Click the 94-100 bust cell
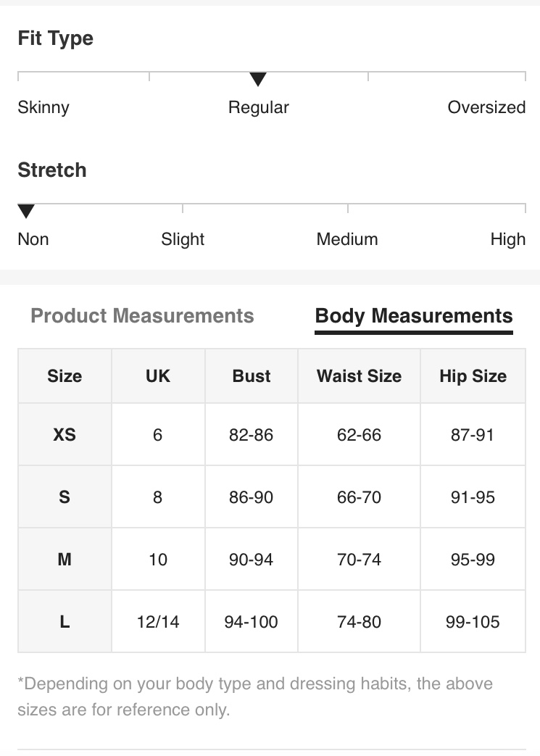 pyautogui.click(x=252, y=621)
